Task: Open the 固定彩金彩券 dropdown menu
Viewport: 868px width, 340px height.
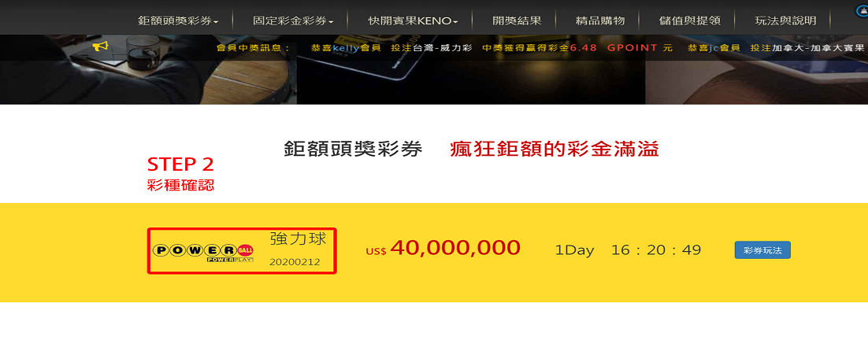Action: tap(293, 21)
